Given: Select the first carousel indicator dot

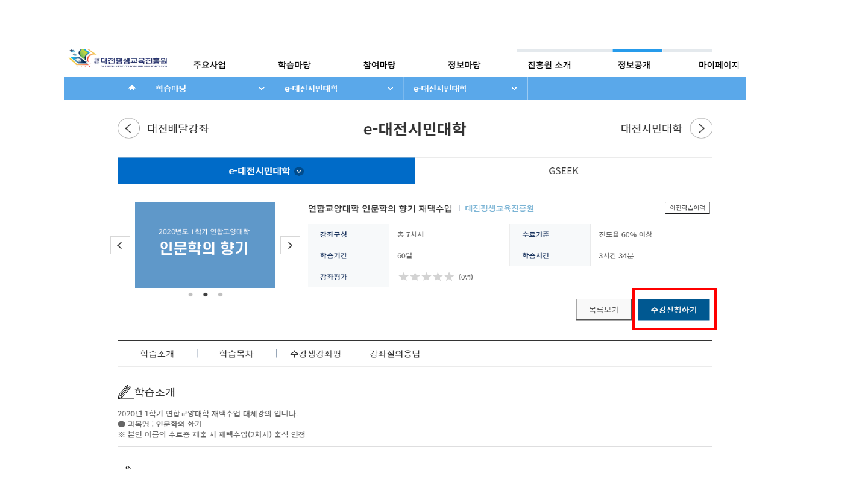Looking at the screenshot, I should 190,295.
